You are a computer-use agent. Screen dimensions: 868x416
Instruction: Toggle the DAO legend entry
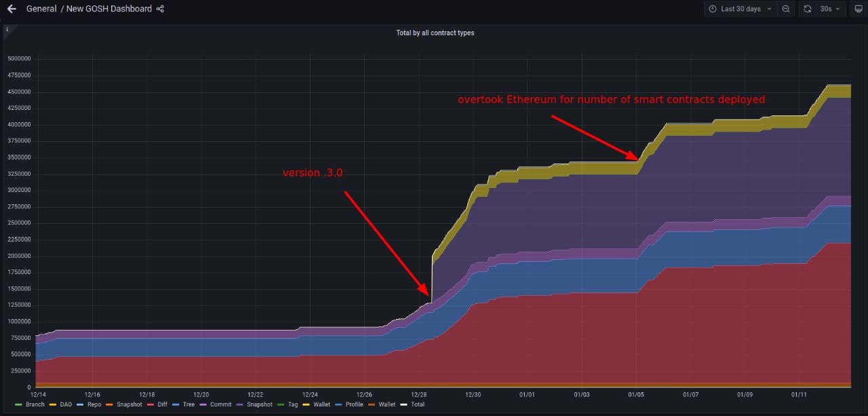pos(66,404)
